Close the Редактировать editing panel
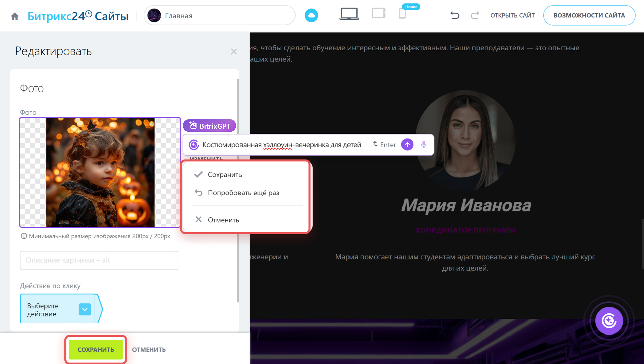 [234, 52]
